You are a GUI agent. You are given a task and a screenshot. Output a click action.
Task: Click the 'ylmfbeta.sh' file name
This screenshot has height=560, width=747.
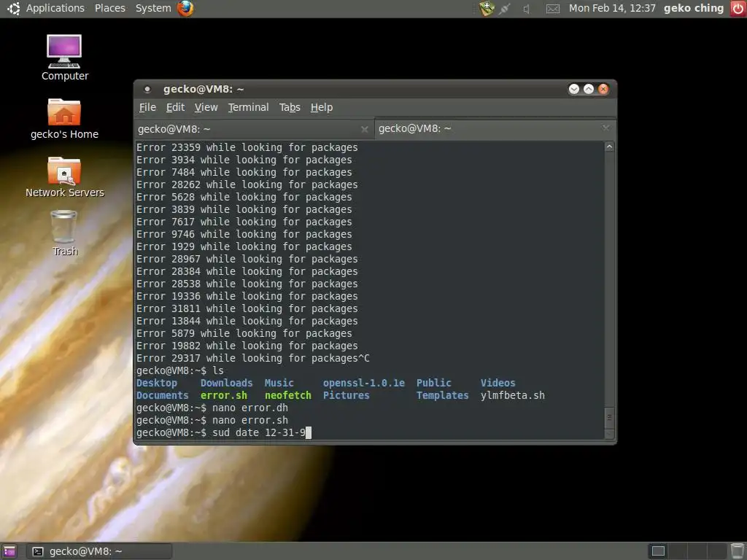pyautogui.click(x=512, y=395)
